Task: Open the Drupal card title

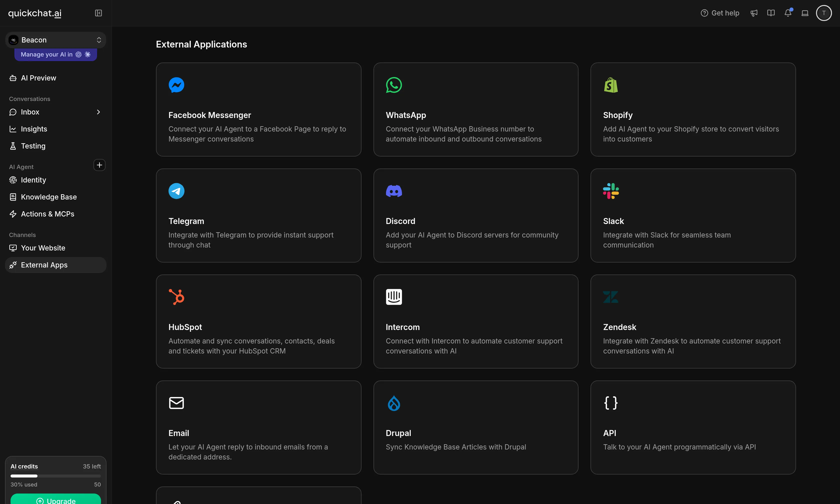Action: tap(398, 433)
